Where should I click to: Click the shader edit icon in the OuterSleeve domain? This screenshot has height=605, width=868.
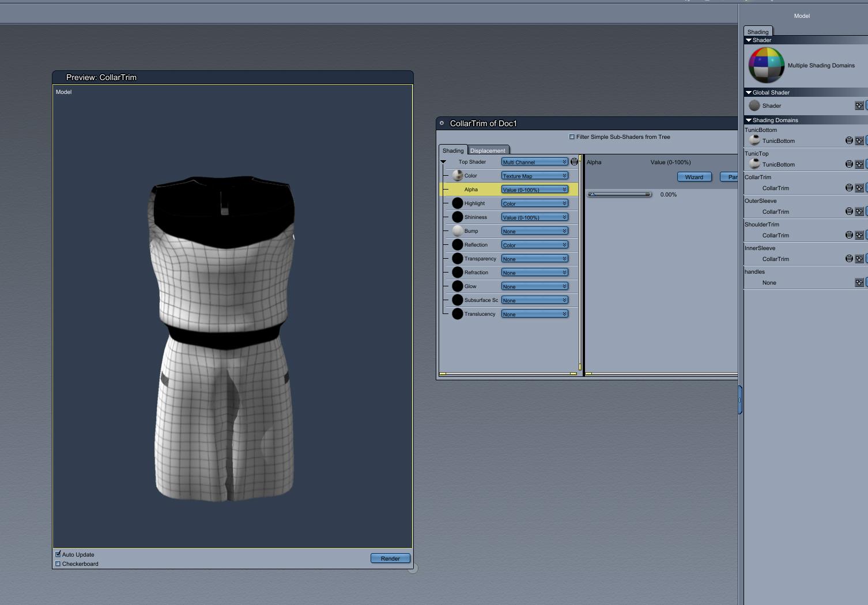859,211
